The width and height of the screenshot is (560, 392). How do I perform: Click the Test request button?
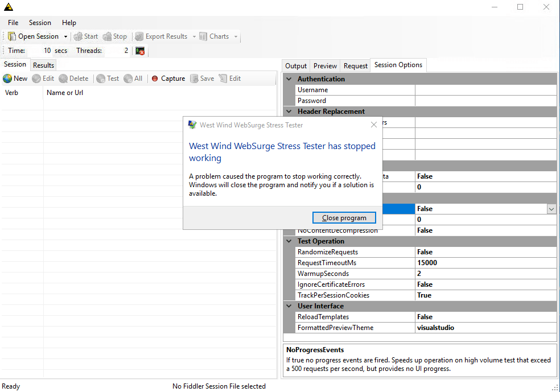[108, 79]
